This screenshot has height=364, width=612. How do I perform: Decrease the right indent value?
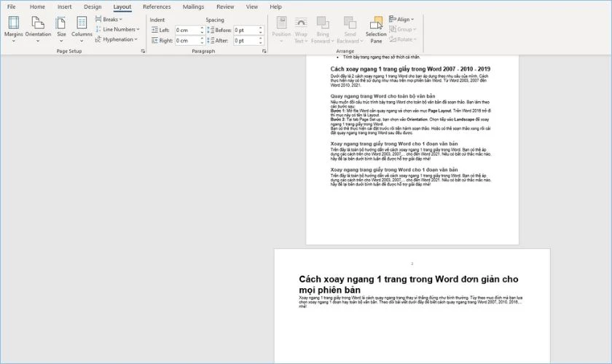[203, 42]
